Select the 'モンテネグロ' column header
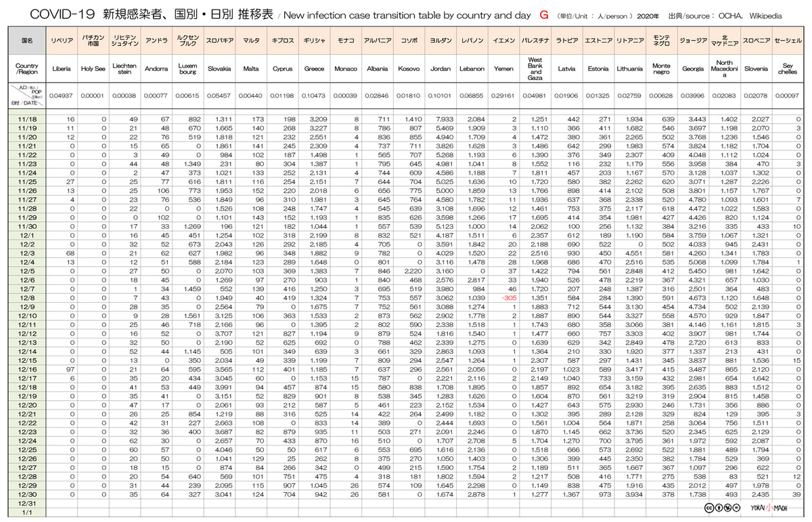812x522 pixels. tap(661, 41)
